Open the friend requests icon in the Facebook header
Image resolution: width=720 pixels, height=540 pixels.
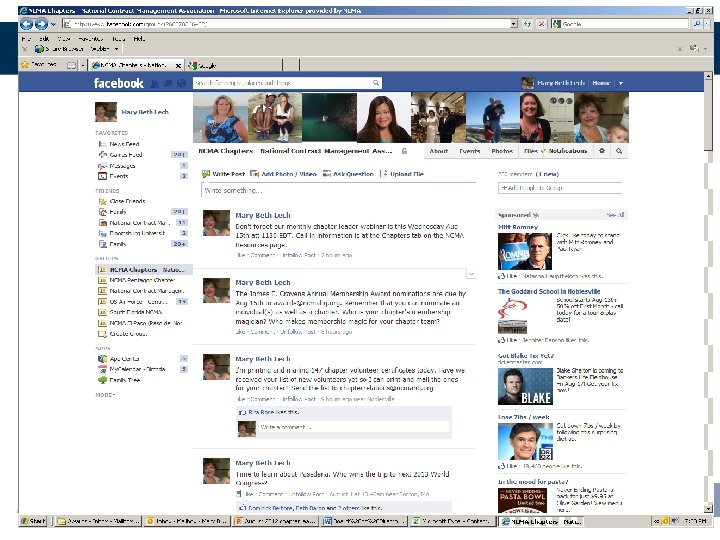155,83
